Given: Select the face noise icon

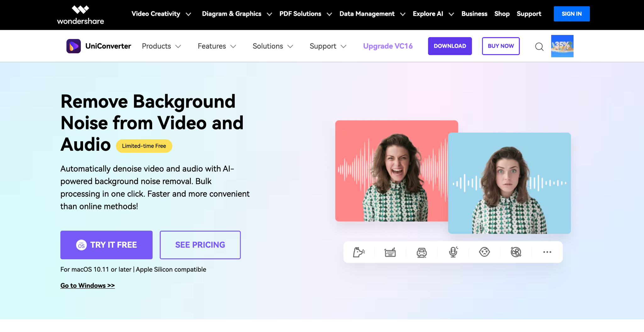Looking at the screenshot, I should [x=485, y=252].
